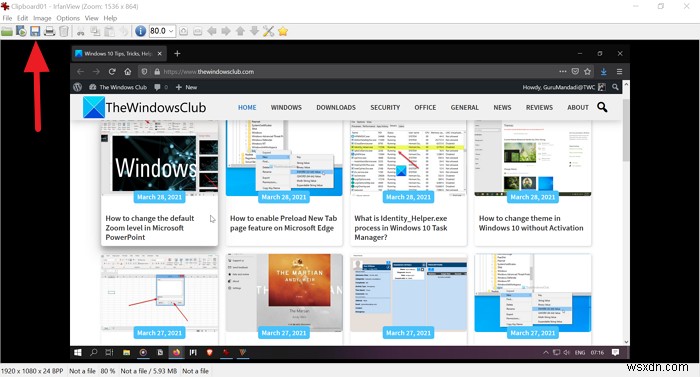
Task: Click NEWS in the site navigation
Action: [502, 107]
